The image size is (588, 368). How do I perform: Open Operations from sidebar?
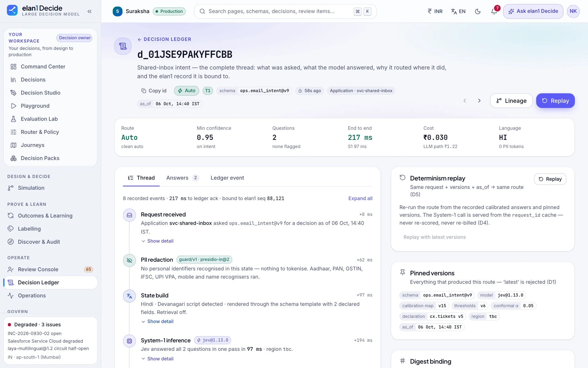[50, 296]
